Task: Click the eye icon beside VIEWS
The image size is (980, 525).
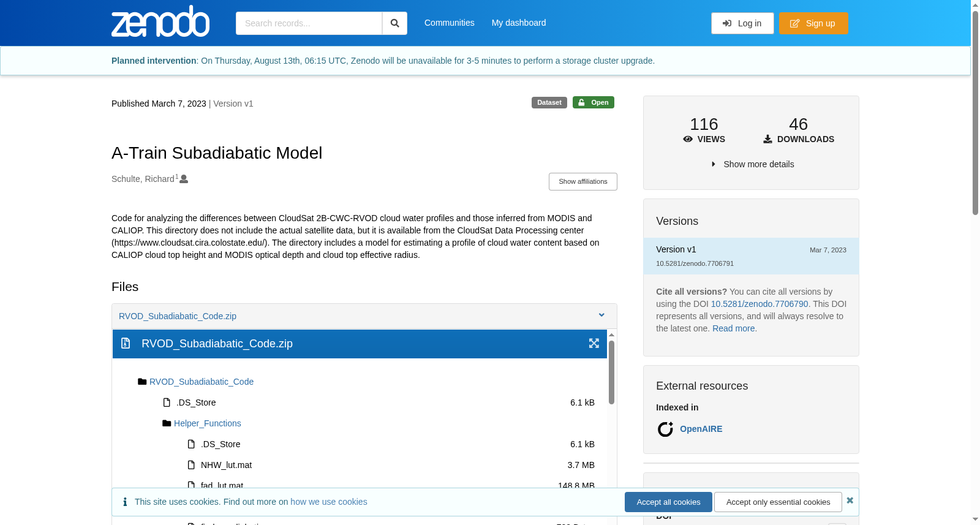Action: (688, 139)
